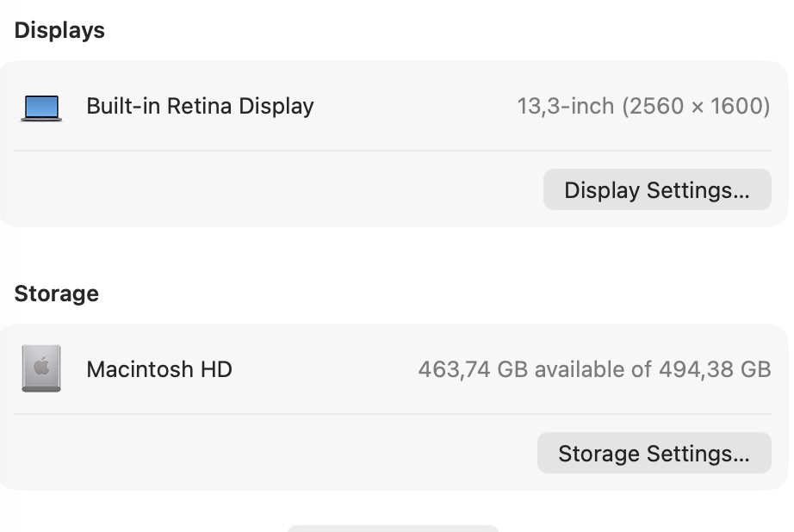
Task: Click the Storage section header
Action: coord(56,293)
